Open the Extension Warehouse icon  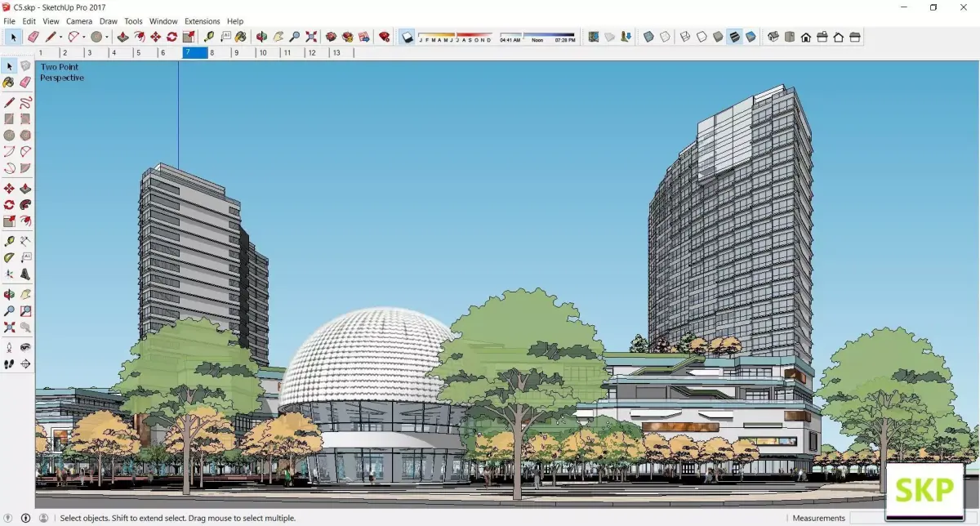pyautogui.click(x=348, y=37)
